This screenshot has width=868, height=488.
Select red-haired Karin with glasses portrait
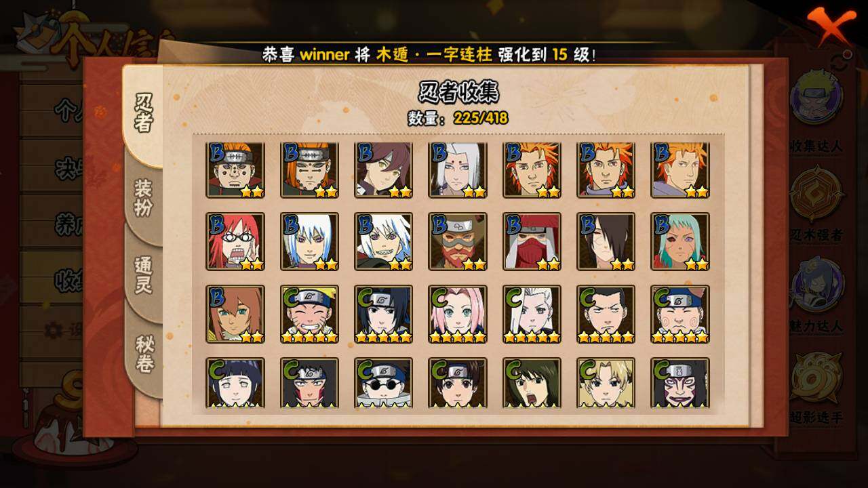click(x=235, y=242)
